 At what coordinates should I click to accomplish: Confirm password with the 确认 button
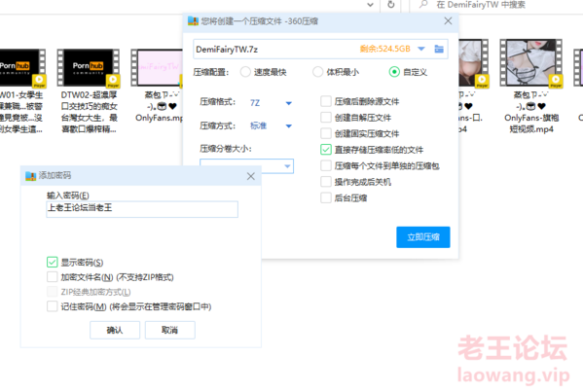click(x=115, y=330)
